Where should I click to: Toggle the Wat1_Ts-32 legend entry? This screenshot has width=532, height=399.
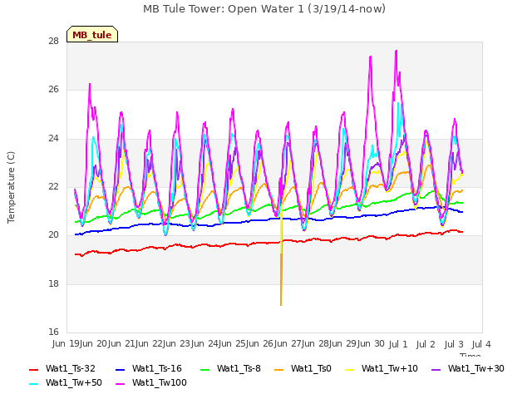pos(62,369)
